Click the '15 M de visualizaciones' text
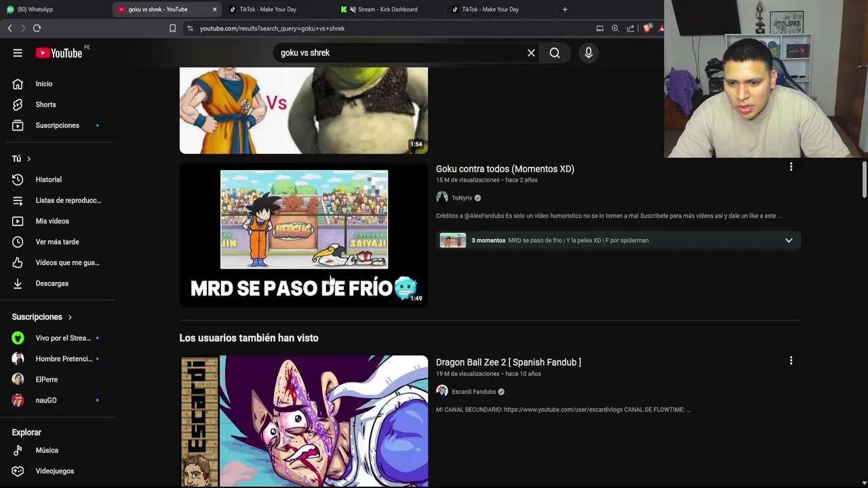The height and width of the screenshot is (488, 868). [x=467, y=180]
